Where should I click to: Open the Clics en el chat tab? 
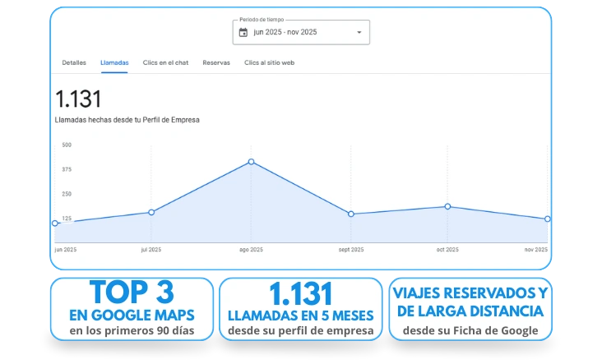(x=165, y=62)
